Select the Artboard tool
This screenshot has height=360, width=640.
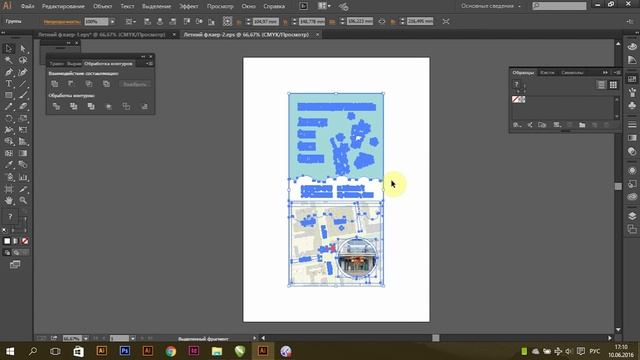point(9,189)
